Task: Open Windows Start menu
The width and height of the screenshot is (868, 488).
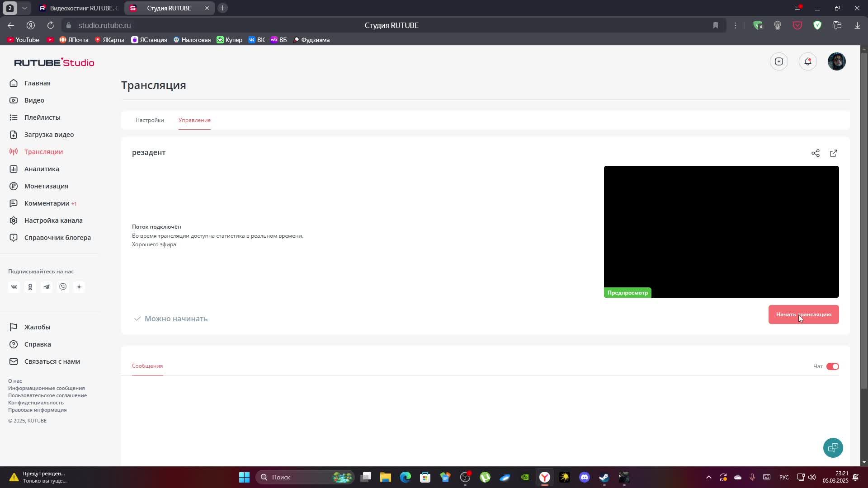Action: (x=244, y=477)
